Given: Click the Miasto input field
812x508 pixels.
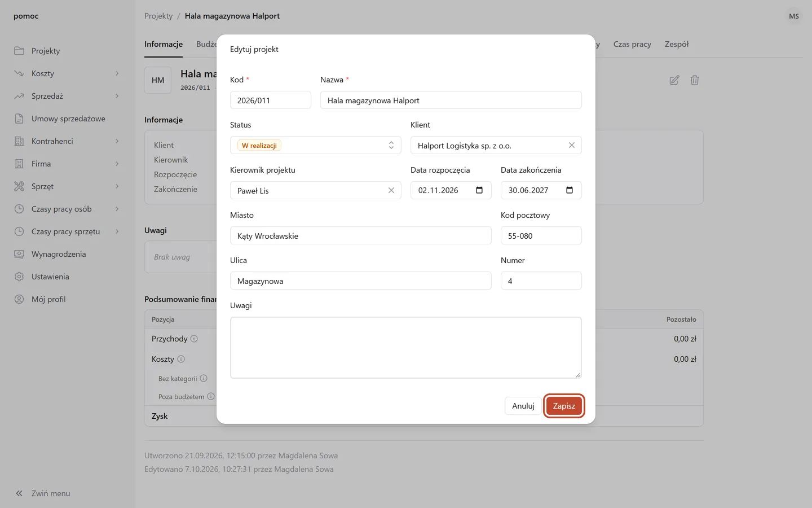Looking at the screenshot, I should click(361, 235).
